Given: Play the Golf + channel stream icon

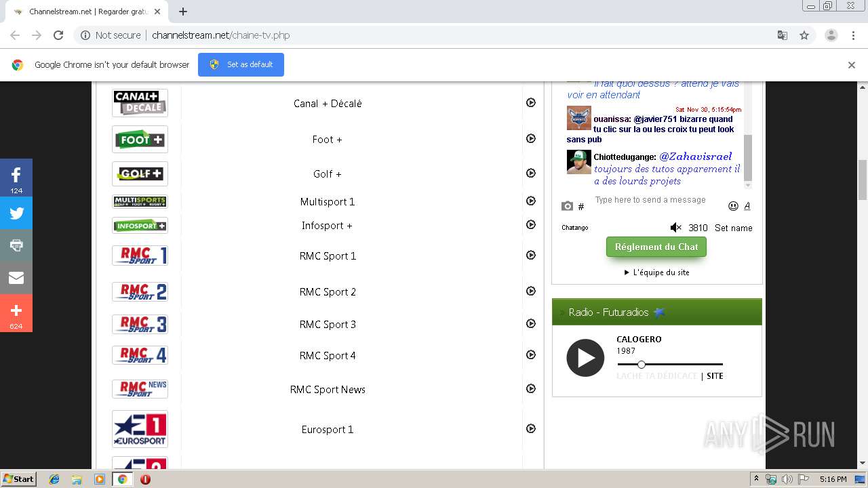Looking at the screenshot, I should coord(531,173).
